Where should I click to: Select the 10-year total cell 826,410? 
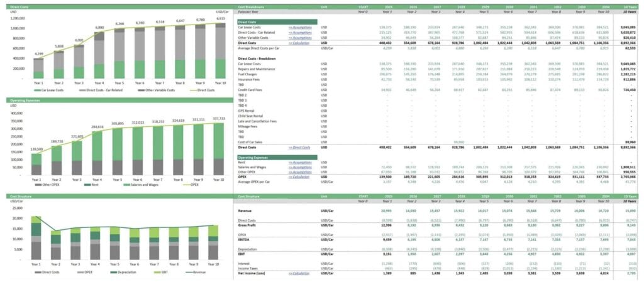tap(630, 38)
